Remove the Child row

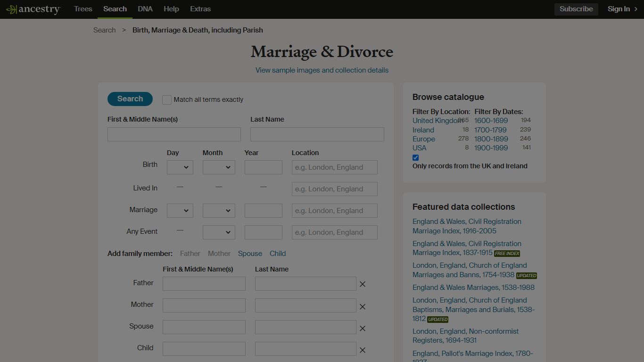363,350
